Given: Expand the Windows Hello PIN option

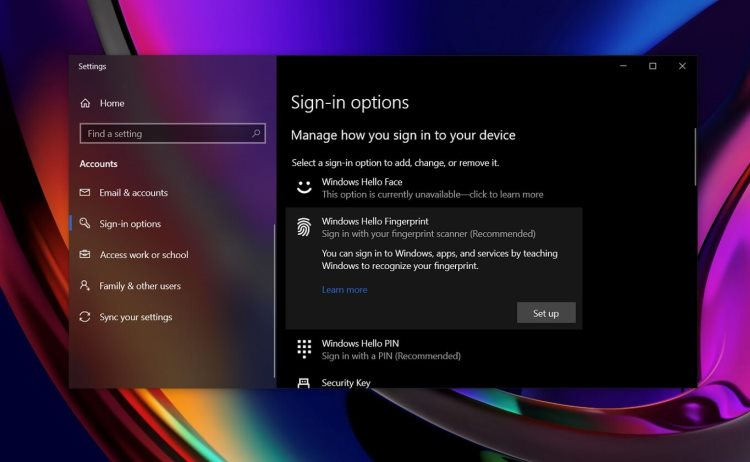Looking at the screenshot, I should pyautogui.click(x=434, y=349).
